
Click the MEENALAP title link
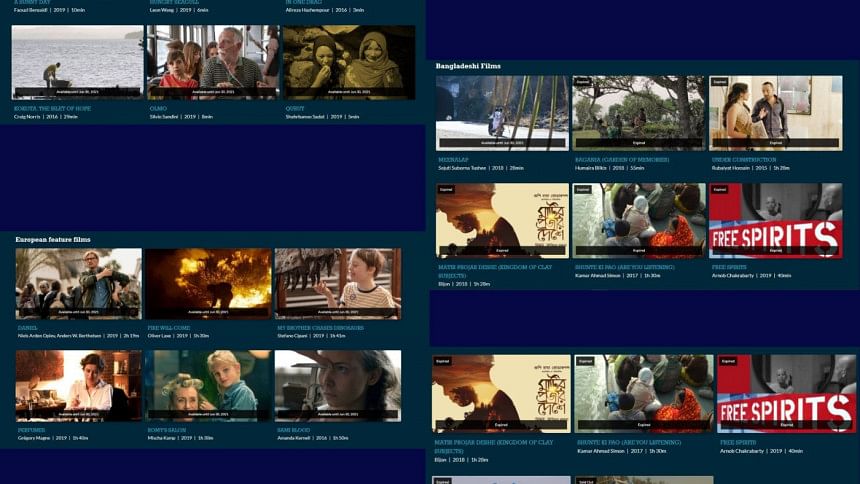[x=454, y=160]
